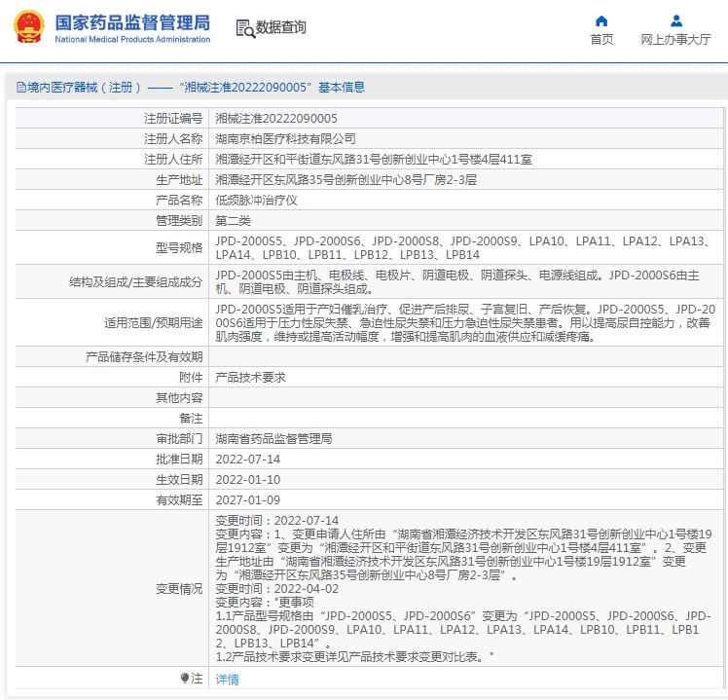Click effective date 2022-01-10

(x=248, y=479)
